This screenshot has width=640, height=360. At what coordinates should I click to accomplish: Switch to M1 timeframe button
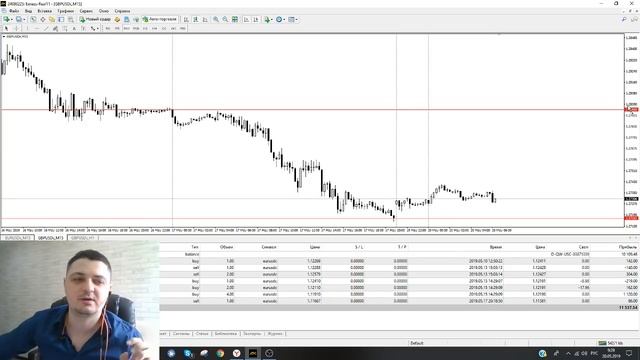click(108, 29)
